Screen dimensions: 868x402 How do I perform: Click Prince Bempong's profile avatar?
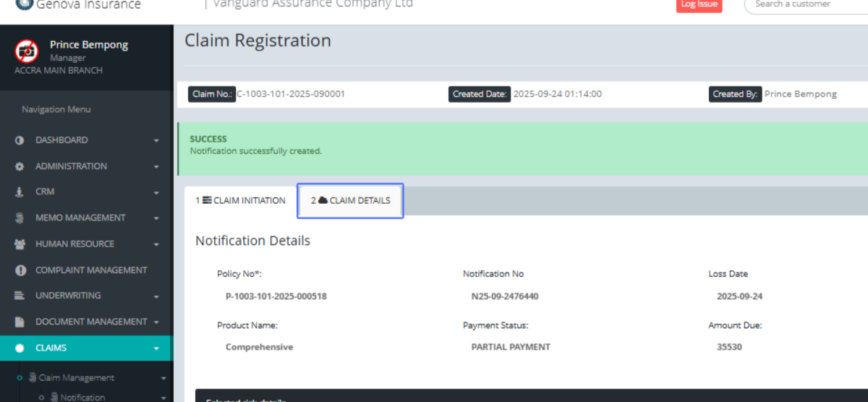point(27,51)
